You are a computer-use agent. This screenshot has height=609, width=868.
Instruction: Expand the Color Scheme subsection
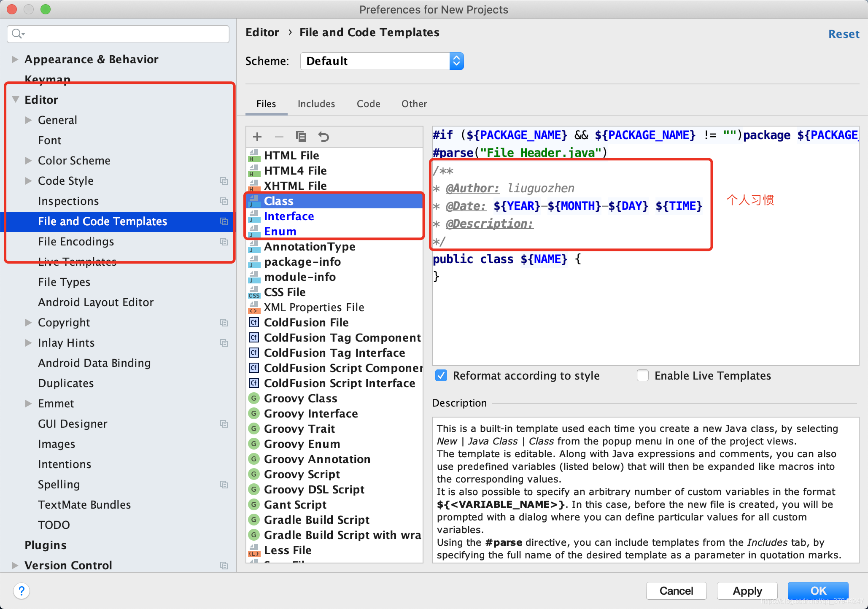point(28,161)
